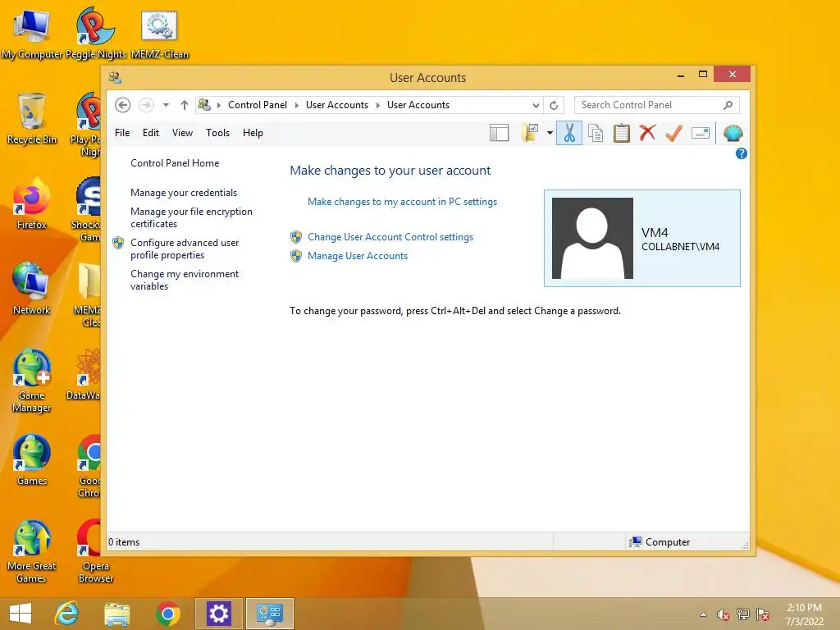
Task: Open File Explorer from the taskbar
Action: coord(116,614)
